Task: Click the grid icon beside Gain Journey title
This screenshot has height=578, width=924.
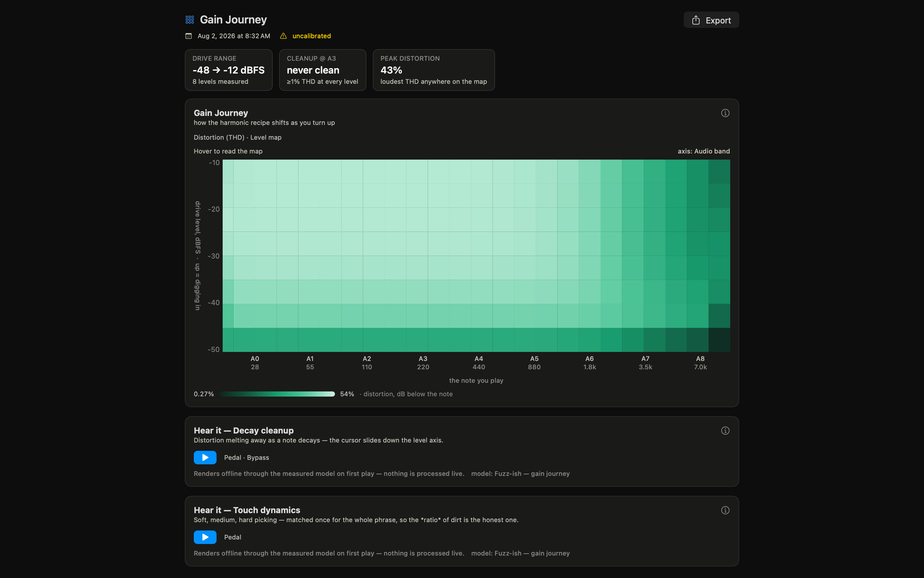Action: click(190, 20)
